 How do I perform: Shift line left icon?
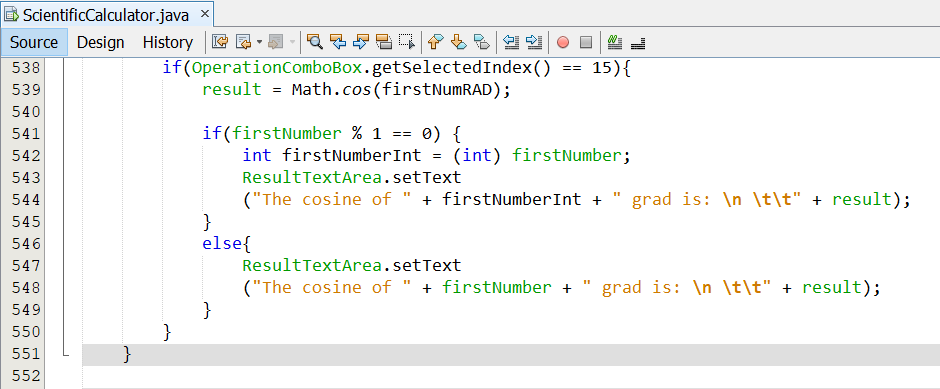pos(510,42)
